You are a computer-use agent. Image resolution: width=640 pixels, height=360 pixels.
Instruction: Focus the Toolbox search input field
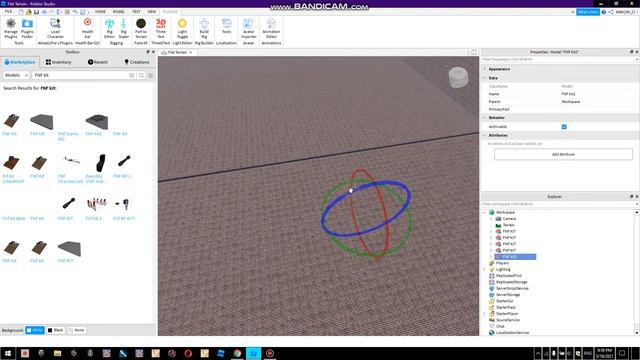click(81, 75)
